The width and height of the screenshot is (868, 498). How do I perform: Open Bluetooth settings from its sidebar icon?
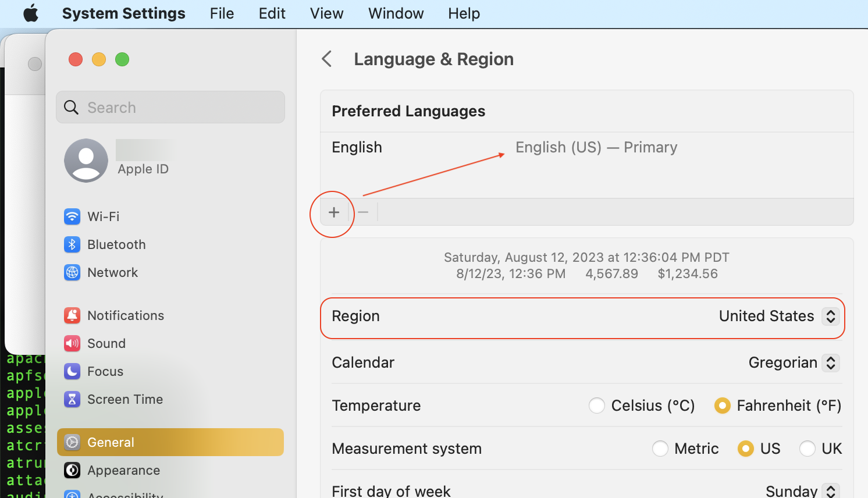(72, 244)
